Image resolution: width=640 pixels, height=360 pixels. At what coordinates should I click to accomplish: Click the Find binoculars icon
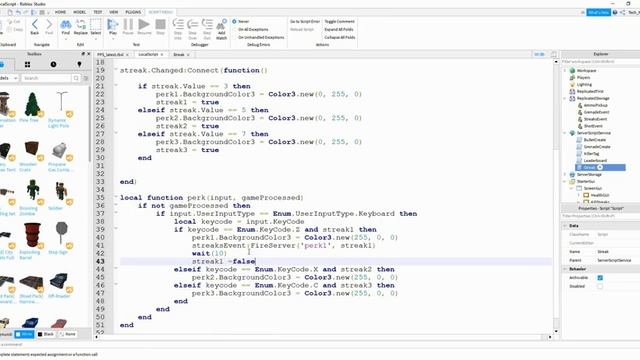pyautogui.click(x=66, y=24)
